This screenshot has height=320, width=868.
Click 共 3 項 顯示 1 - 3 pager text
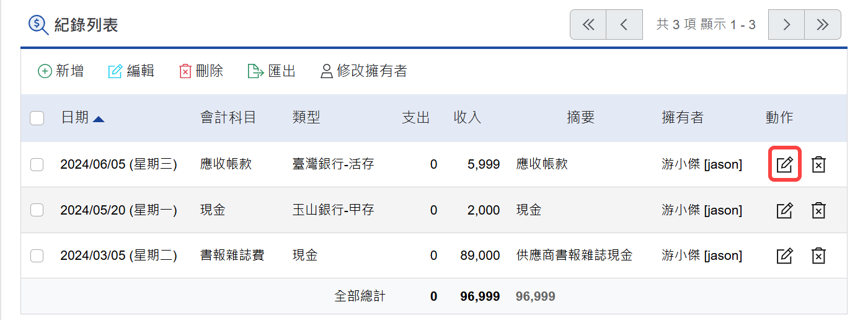point(706,25)
